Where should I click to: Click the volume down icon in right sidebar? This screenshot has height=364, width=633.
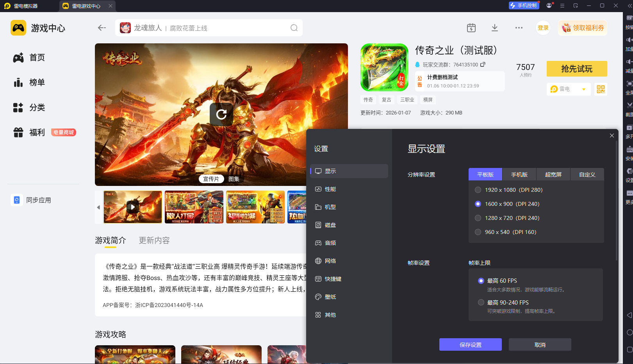click(x=629, y=62)
